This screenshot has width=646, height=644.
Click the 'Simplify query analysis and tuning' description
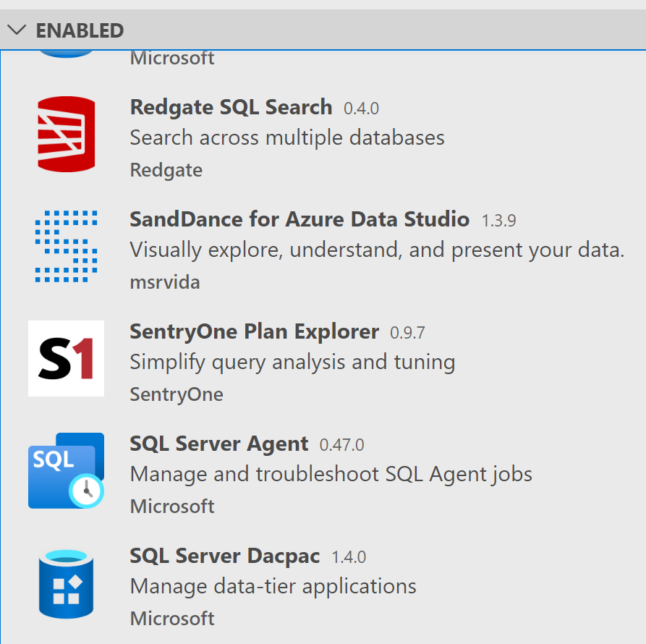[x=292, y=363]
